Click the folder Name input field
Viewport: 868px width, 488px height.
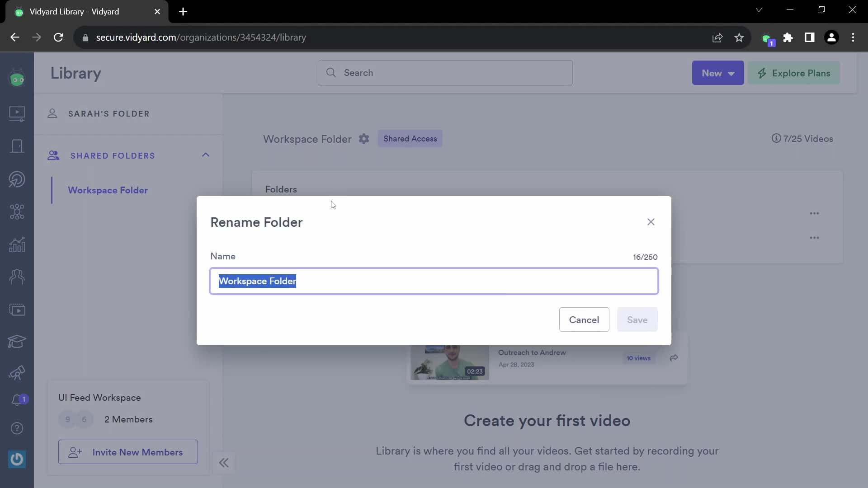434,281
